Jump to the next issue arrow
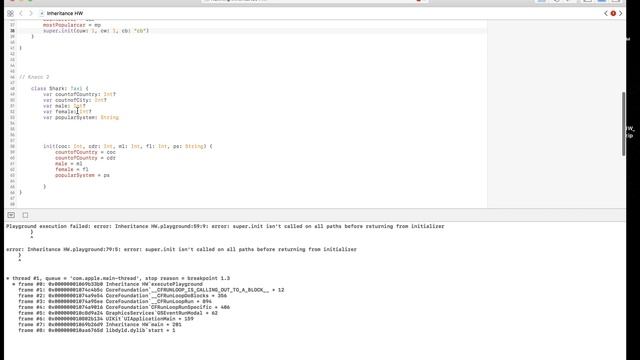 pyautogui.click(x=620, y=13)
